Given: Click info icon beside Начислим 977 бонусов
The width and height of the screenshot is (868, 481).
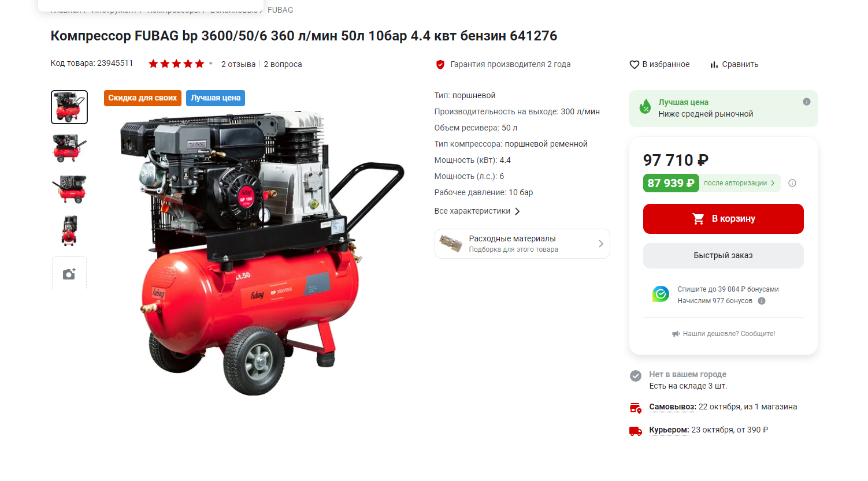Looking at the screenshot, I should point(762,301).
